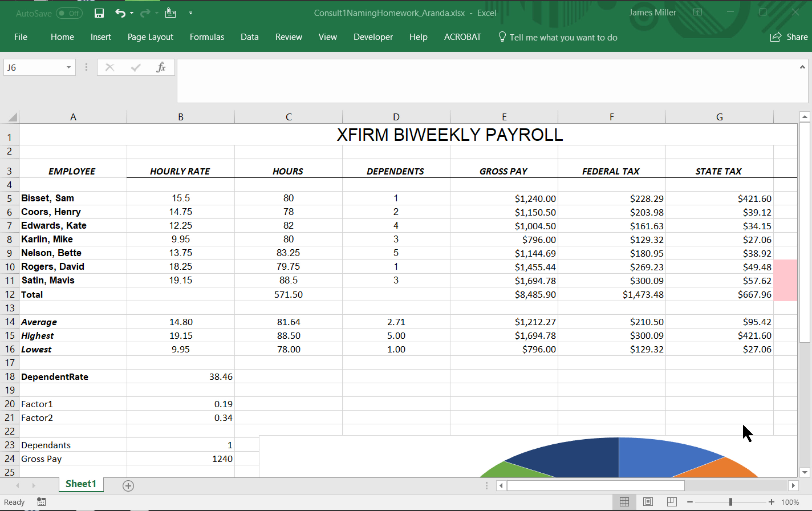
Task: Select the Normal view button
Action: (x=624, y=502)
